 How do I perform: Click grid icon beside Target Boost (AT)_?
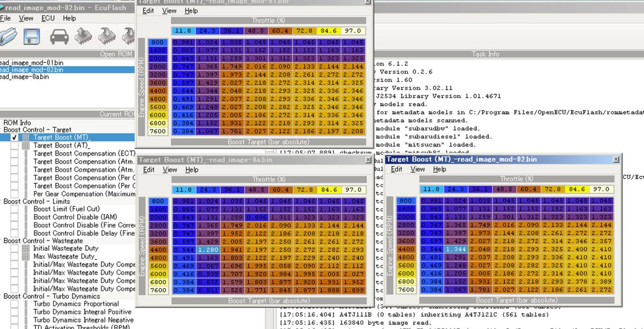[25, 145]
